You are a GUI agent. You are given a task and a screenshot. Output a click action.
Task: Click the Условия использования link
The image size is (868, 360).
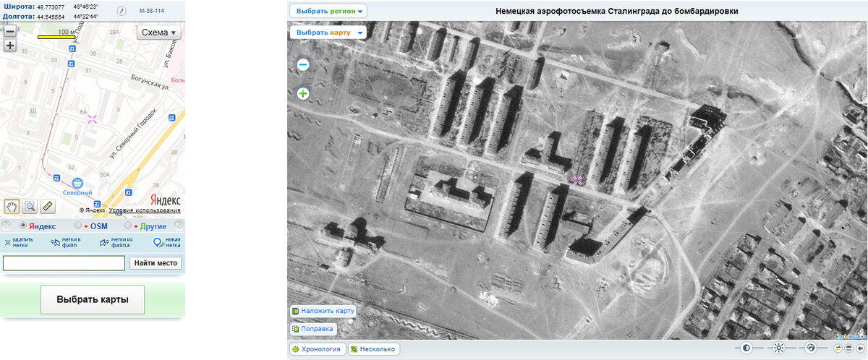pyautogui.click(x=145, y=210)
